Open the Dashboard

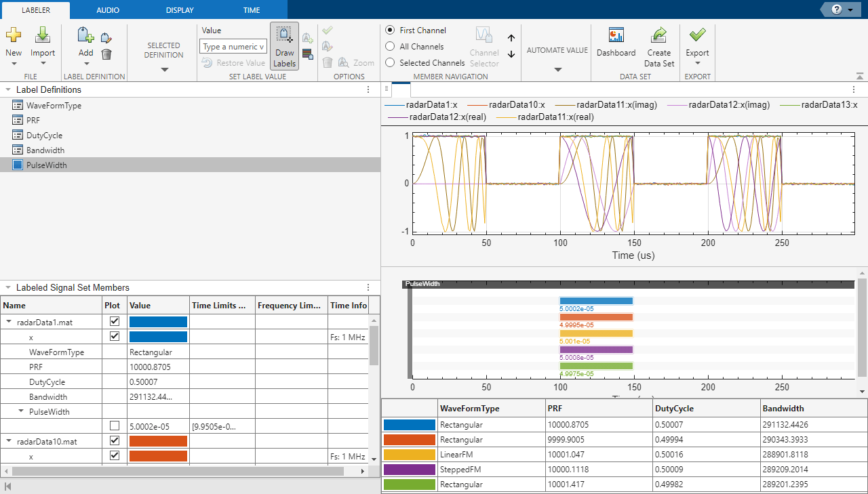616,42
